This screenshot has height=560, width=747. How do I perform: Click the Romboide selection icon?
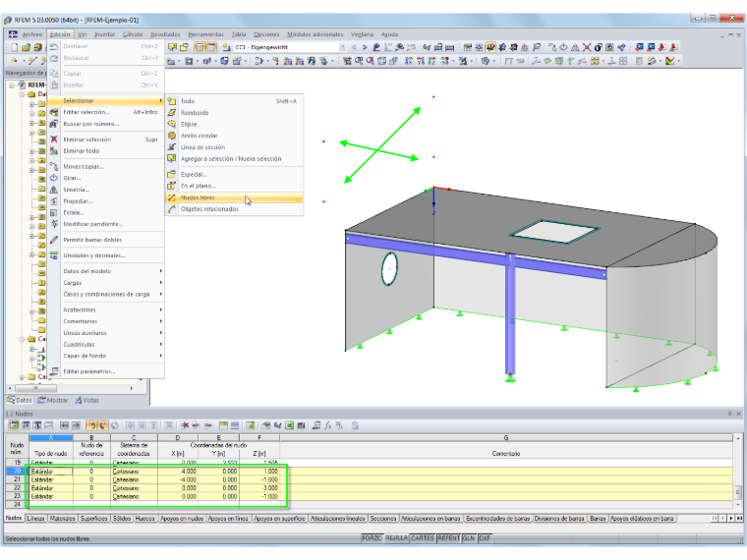pos(172,112)
